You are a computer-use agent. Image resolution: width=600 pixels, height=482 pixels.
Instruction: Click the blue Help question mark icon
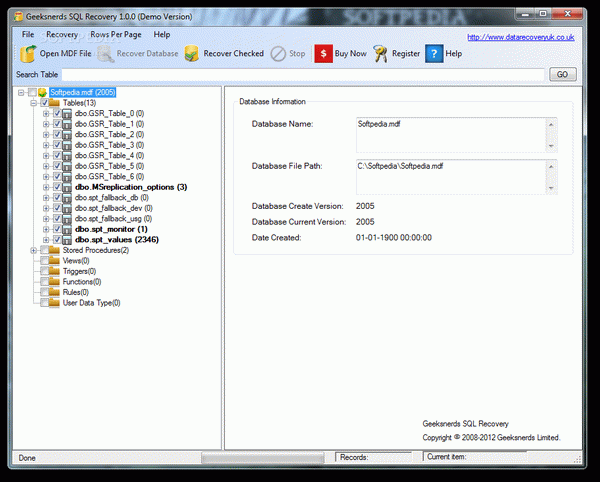[x=434, y=54]
